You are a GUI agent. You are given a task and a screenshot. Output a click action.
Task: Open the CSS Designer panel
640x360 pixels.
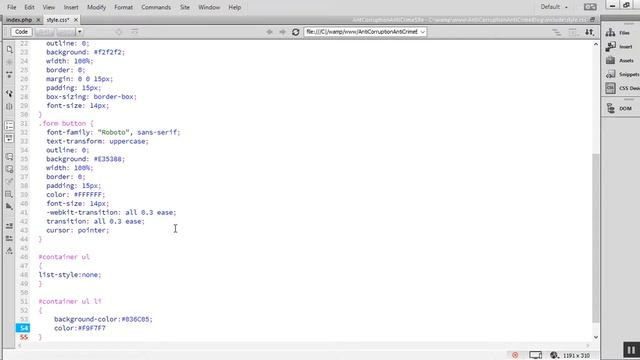pos(622,88)
